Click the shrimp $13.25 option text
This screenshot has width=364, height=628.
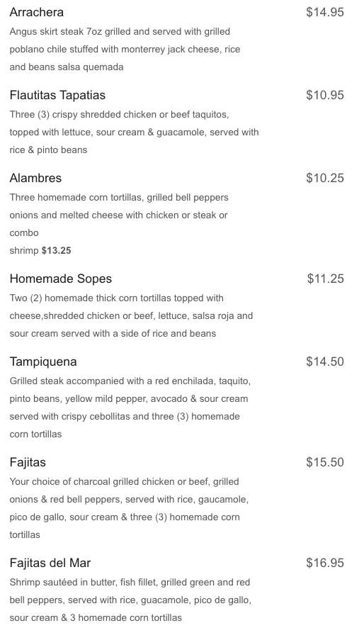tap(40, 251)
